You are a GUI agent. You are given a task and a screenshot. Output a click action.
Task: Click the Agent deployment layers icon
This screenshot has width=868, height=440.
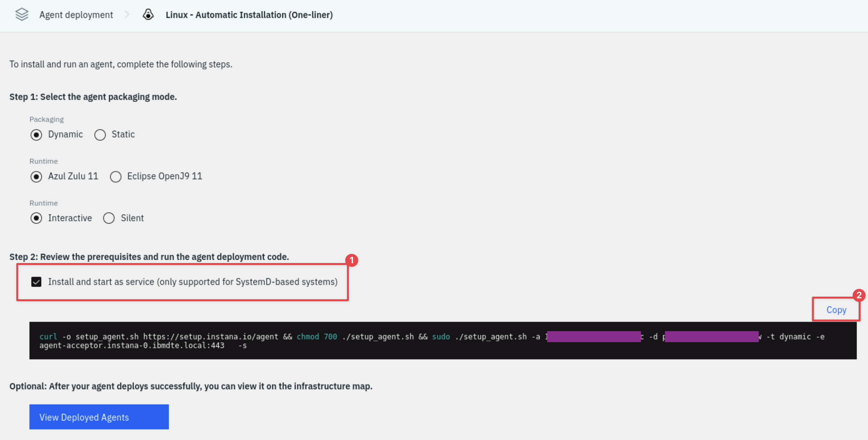tap(22, 15)
